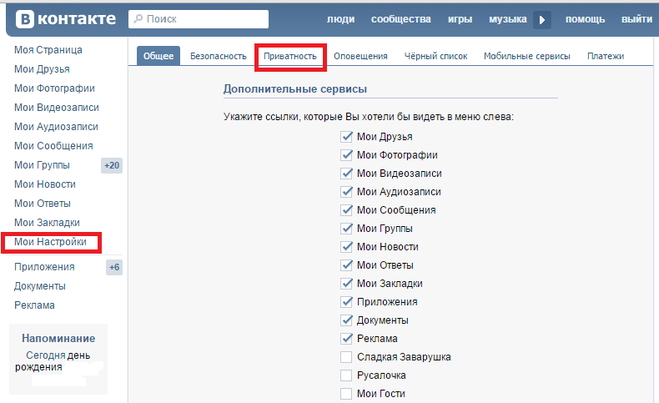Uncheck the Реклама checkbox
Image resolution: width=659 pixels, height=403 pixels.
347,338
